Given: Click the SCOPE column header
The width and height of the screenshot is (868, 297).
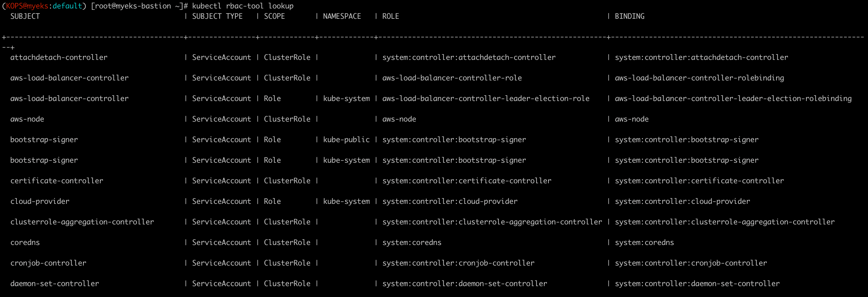Looking at the screenshot, I should click(274, 16).
